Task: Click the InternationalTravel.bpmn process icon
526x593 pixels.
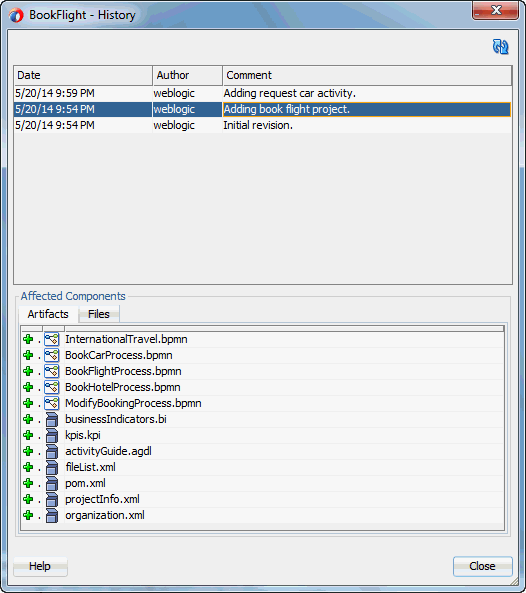Action: pos(52,339)
